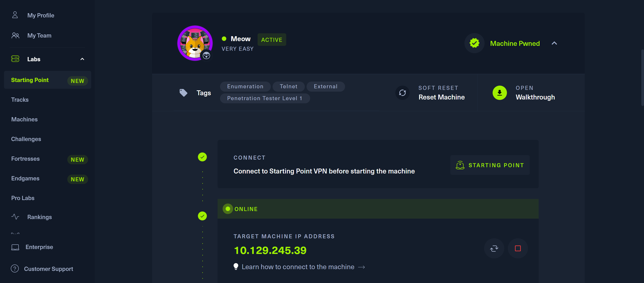Viewport: 644px width, 283px height.
Task: Click the Rankings pulse icon
Action: [x=15, y=217]
